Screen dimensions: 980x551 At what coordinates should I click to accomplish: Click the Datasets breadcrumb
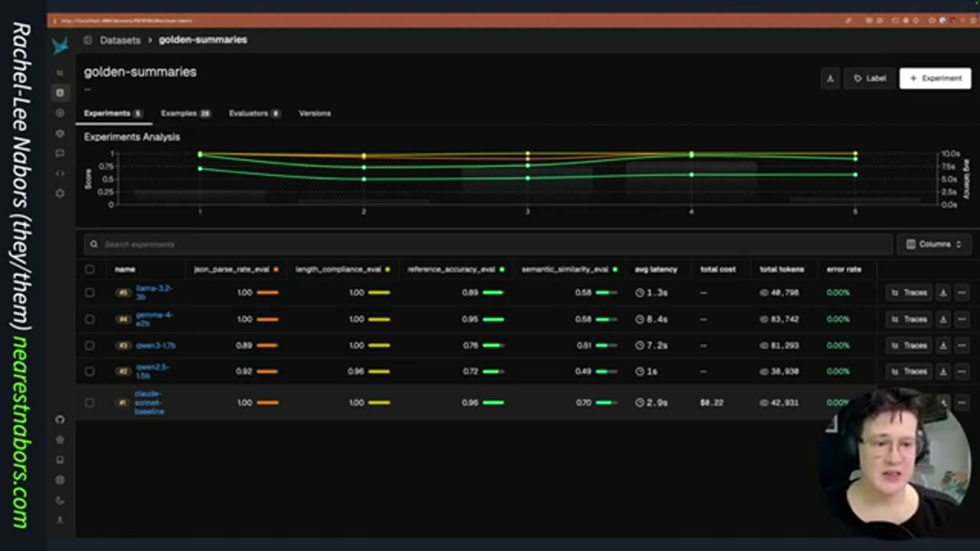pyautogui.click(x=120, y=40)
